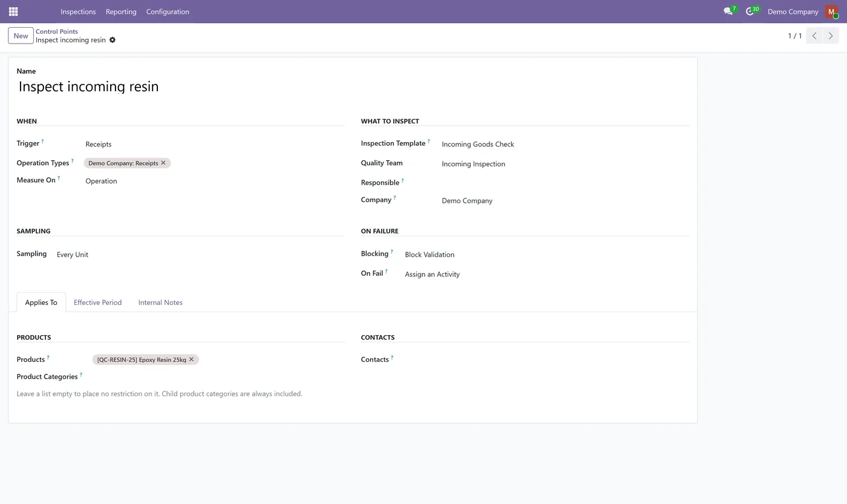
Task: Open the Sampling dropdown showing Every Unit
Action: tap(200, 255)
